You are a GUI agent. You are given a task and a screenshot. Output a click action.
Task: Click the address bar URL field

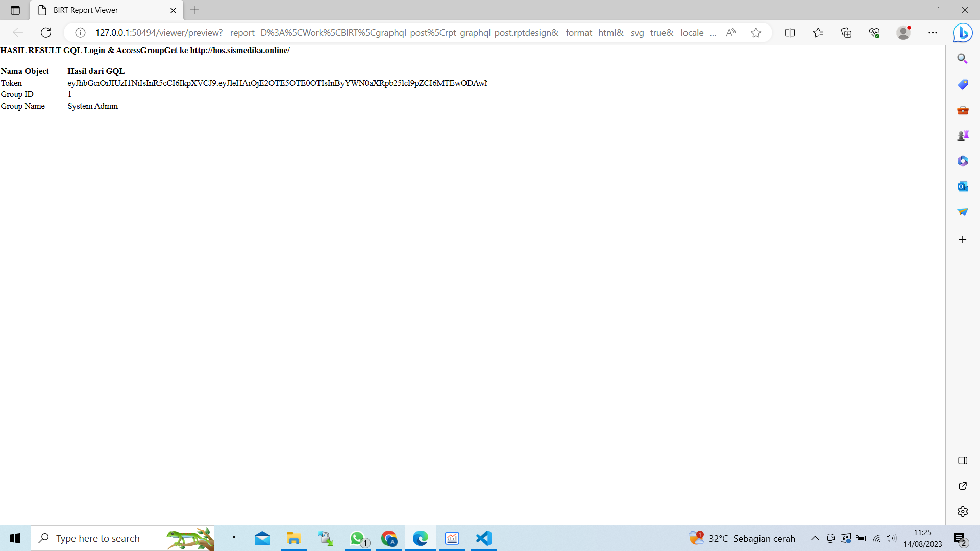[x=405, y=33]
